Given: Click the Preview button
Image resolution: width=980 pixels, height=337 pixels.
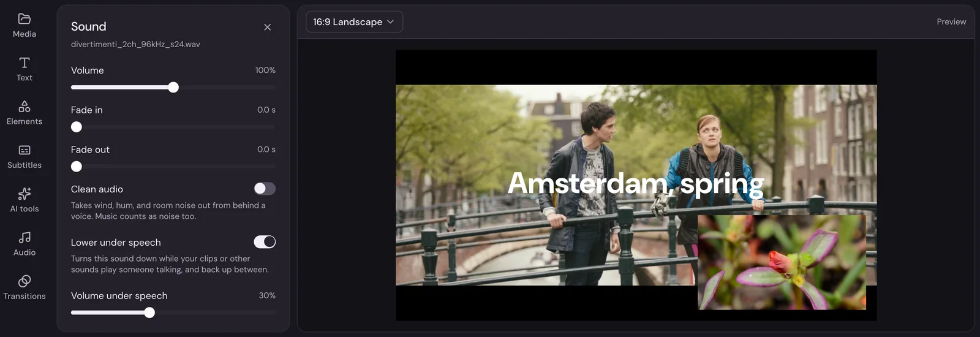Looking at the screenshot, I should coord(951,22).
